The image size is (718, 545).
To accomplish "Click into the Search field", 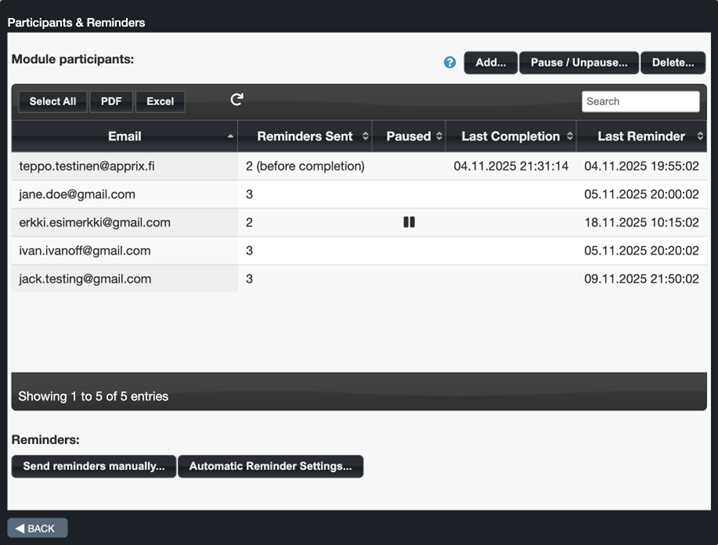I will 640,101.
